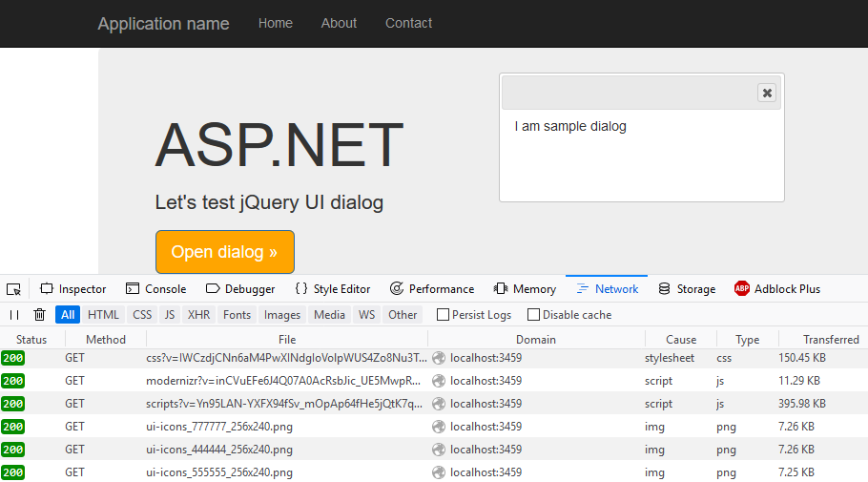Click the Performance gauge icon
Image resolution: width=868 pixels, height=482 pixels.
coord(397,288)
